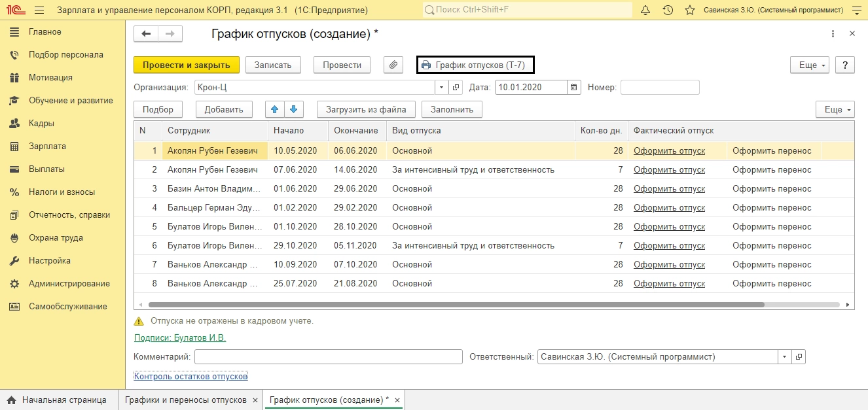The width and height of the screenshot is (868, 410).
Task: Click into the Комментарий input field
Action: (328, 357)
